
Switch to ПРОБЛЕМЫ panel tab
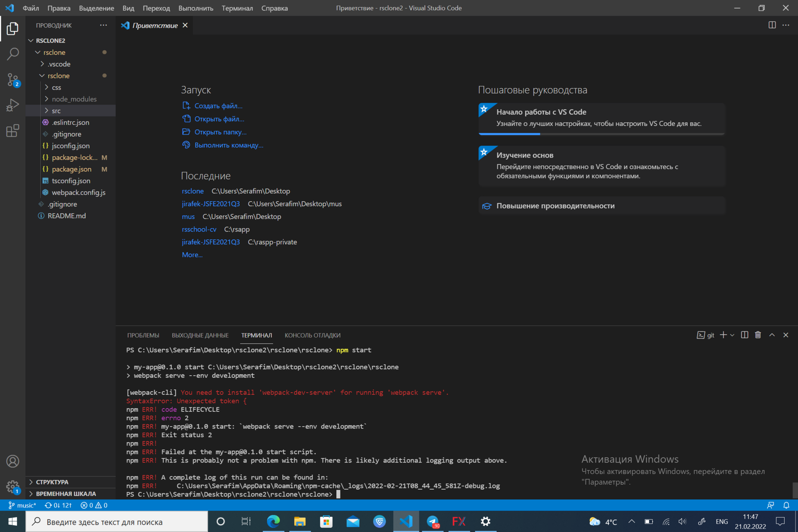143,335
